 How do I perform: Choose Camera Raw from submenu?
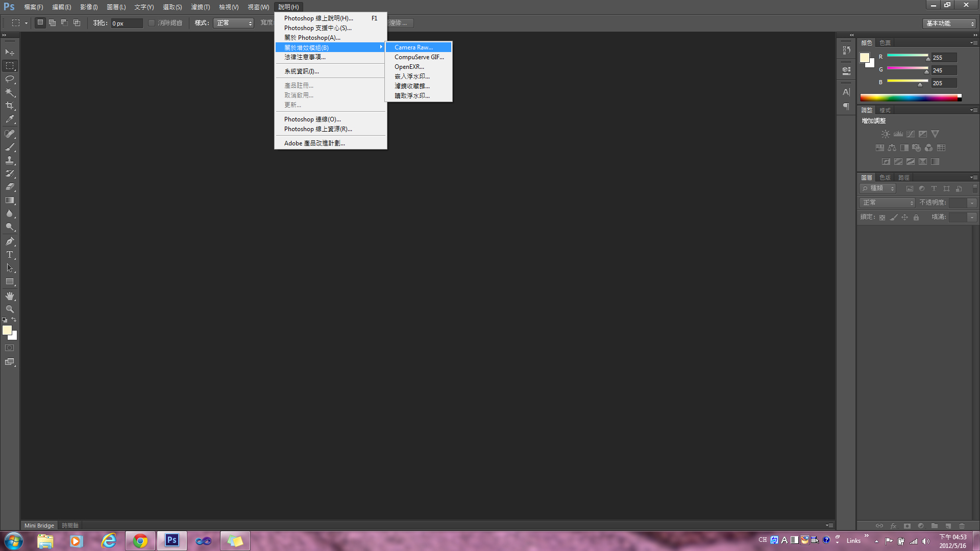point(418,47)
